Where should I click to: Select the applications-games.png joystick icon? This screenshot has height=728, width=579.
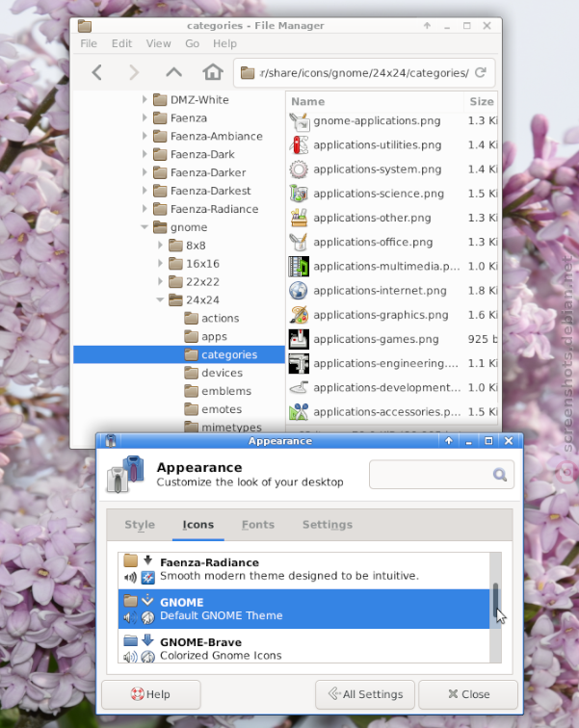tap(299, 339)
